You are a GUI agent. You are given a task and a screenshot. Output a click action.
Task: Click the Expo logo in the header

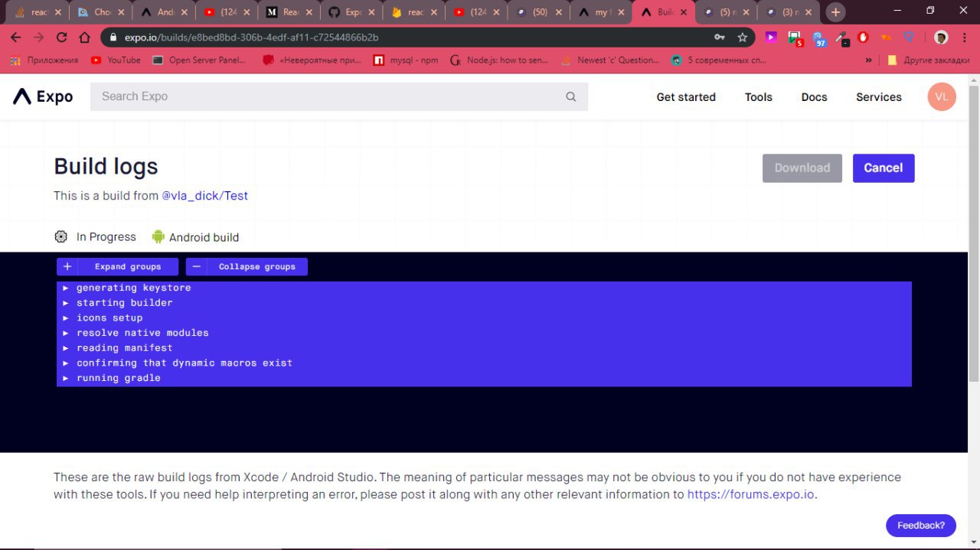(x=43, y=96)
